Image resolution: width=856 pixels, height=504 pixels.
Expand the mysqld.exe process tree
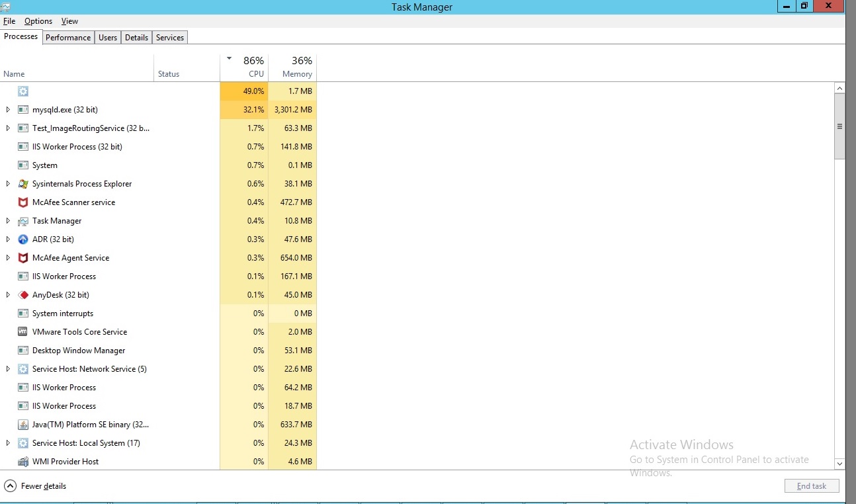(7, 110)
